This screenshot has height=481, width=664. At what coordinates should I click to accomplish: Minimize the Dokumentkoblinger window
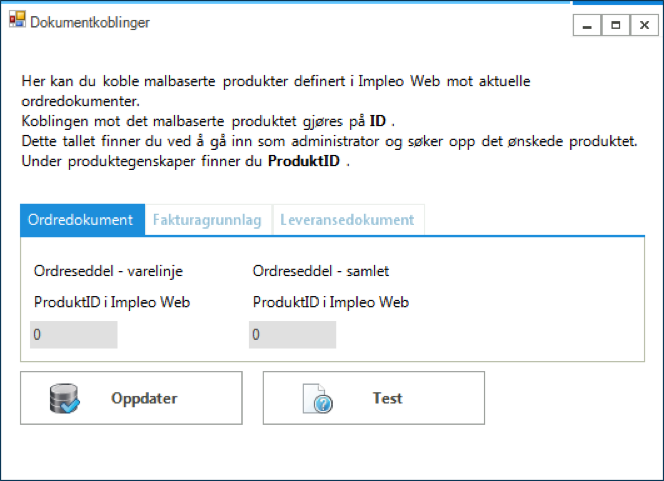pyautogui.click(x=588, y=25)
